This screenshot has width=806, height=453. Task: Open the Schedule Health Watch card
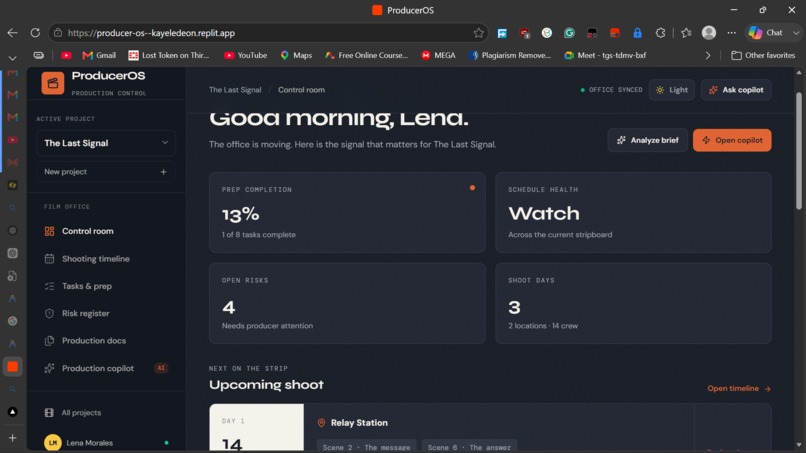pos(633,212)
